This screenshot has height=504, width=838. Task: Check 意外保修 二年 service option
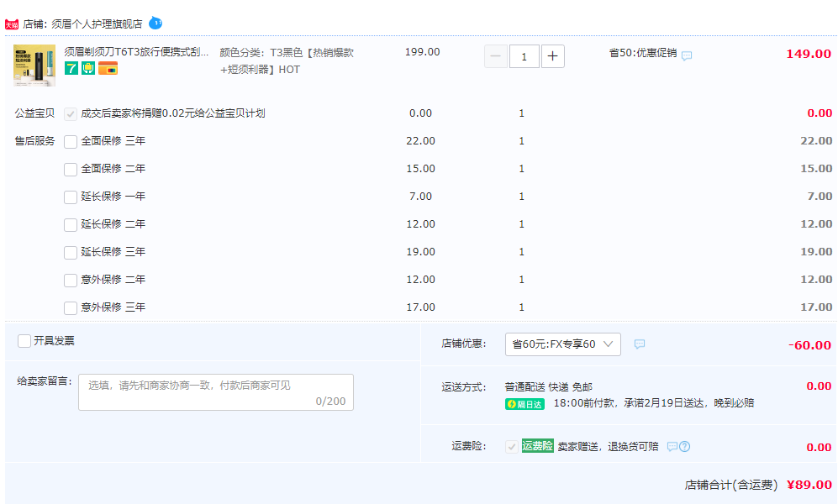click(71, 281)
